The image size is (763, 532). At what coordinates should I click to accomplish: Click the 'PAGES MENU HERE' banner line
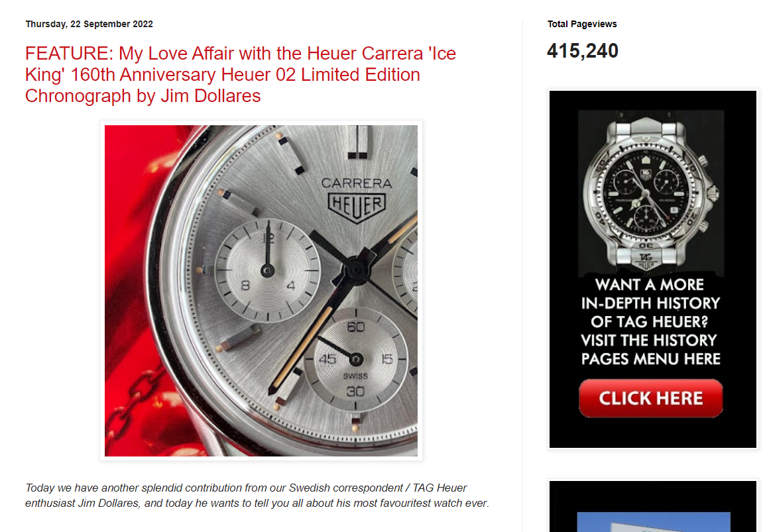point(650,359)
